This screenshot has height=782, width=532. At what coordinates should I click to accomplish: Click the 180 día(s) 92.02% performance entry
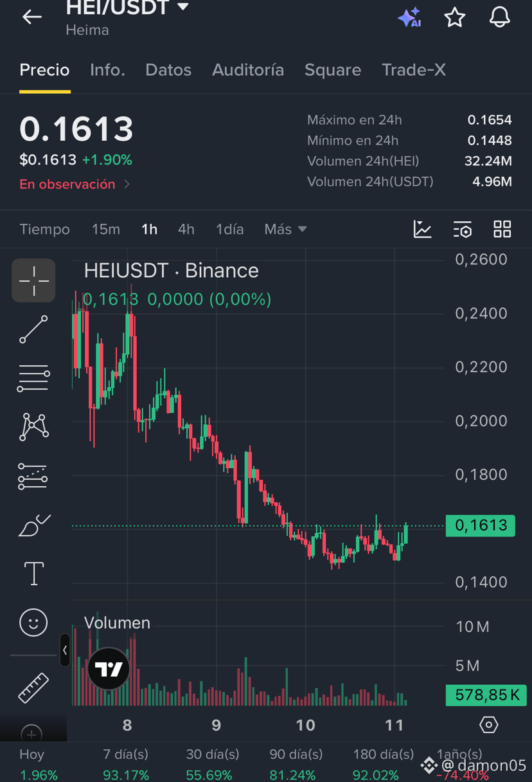point(384,765)
